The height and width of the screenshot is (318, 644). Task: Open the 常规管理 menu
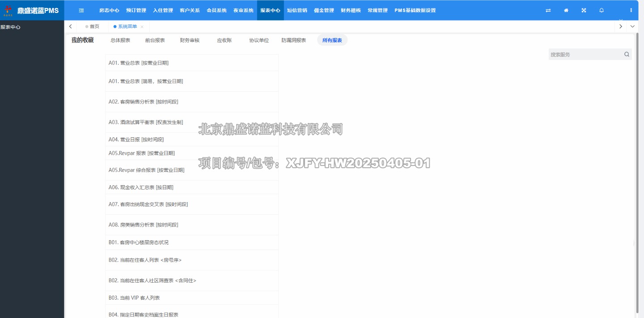pos(377,10)
